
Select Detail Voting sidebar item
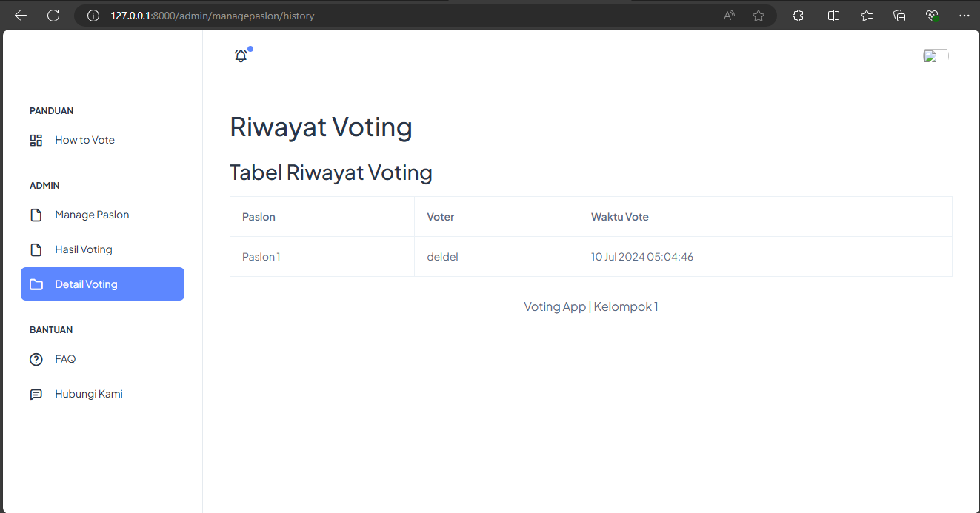[102, 284]
